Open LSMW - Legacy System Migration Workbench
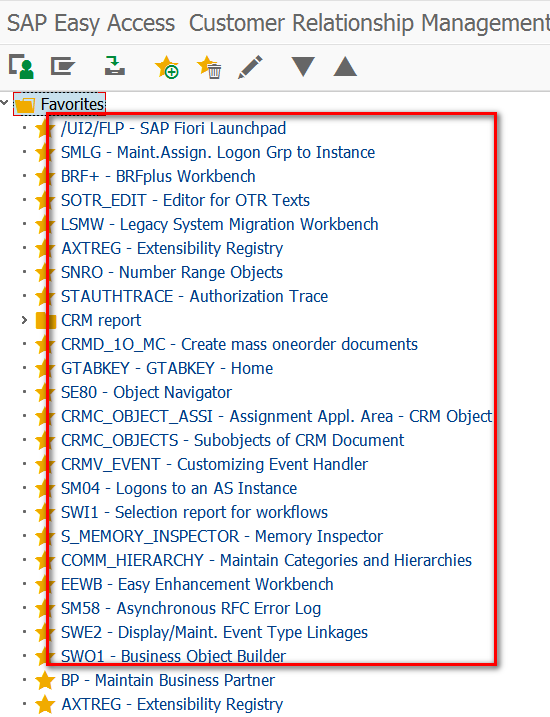 coord(220,225)
